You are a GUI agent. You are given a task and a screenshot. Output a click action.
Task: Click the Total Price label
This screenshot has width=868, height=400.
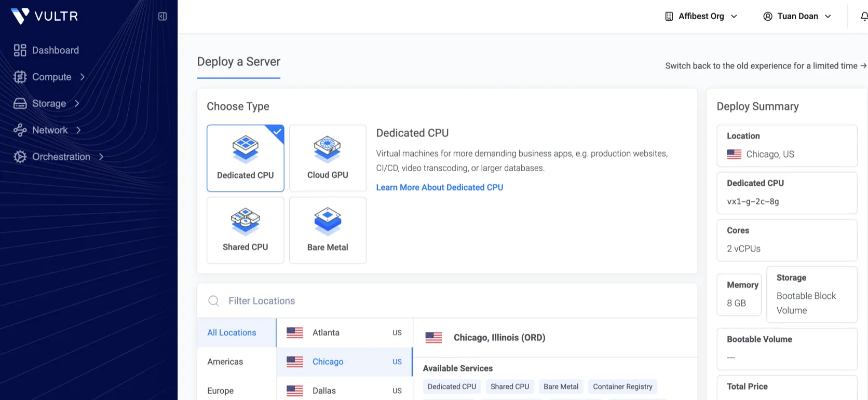(747, 387)
